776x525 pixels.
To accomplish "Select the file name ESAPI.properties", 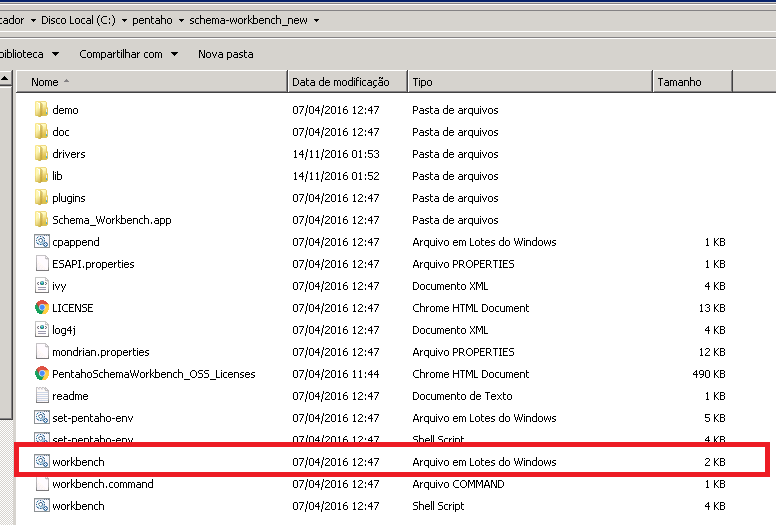I will pos(93,264).
